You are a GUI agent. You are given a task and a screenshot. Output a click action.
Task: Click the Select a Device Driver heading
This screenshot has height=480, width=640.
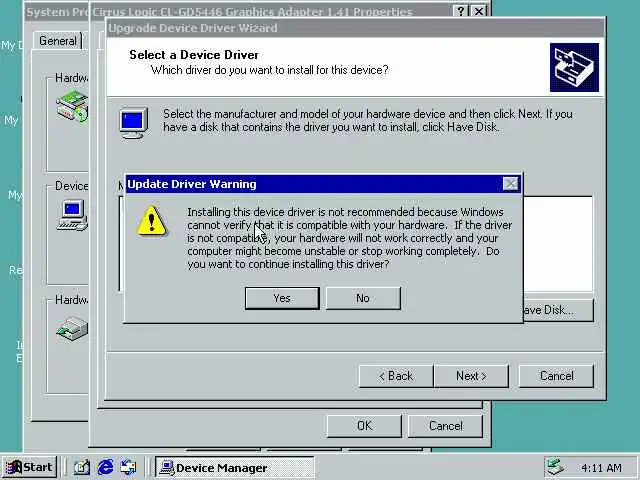[194, 55]
